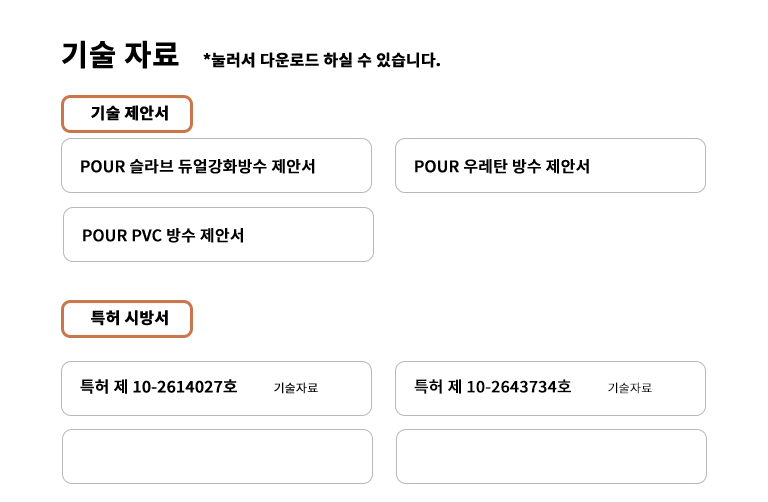This screenshot has height=502, width=768.
Task: Click the PVC text in the third proposal
Action: click(146, 236)
